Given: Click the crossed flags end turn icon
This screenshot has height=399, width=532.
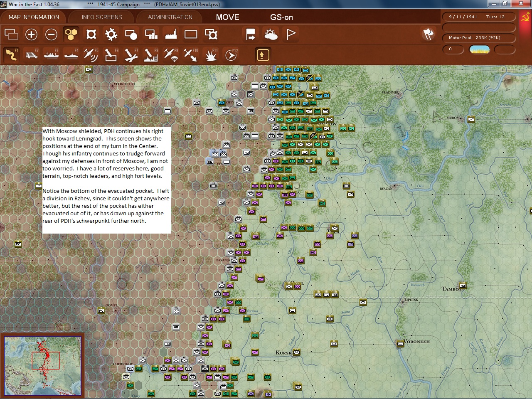Looking at the screenshot, I should click(428, 34).
